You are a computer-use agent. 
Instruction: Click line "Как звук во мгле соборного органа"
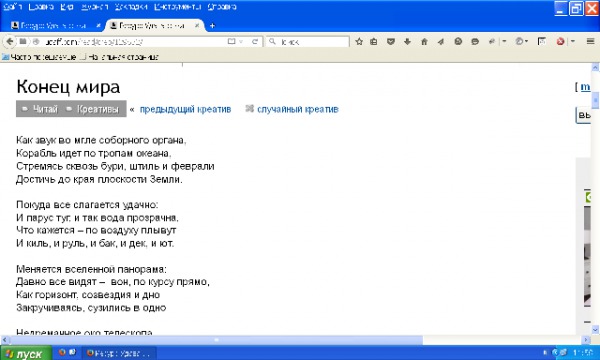(x=101, y=140)
